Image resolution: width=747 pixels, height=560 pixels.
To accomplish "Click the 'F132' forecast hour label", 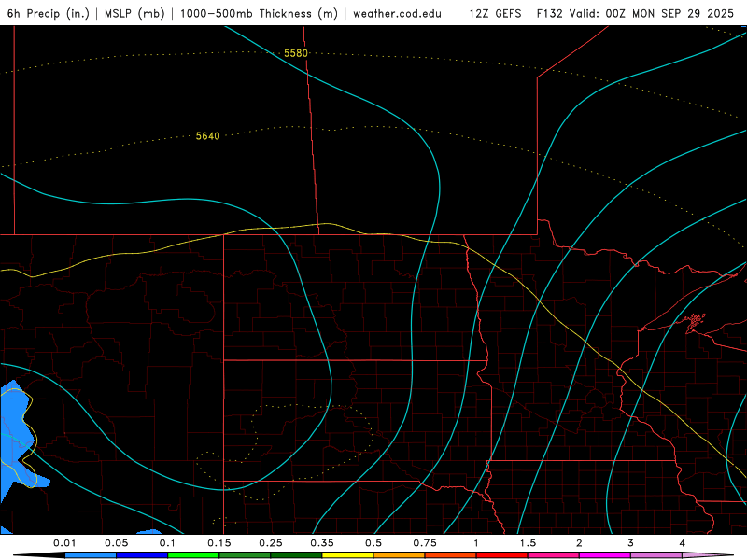I will pyautogui.click(x=550, y=13).
